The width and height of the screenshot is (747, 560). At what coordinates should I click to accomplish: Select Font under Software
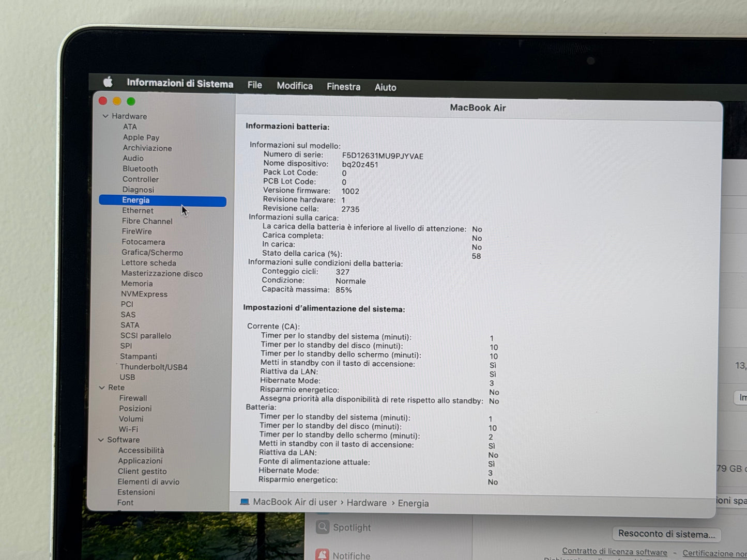coord(125,503)
